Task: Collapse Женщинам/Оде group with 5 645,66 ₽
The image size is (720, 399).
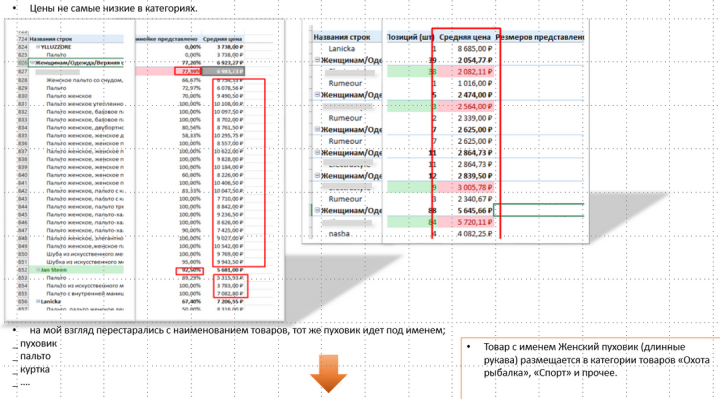Action: tap(317, 211)
